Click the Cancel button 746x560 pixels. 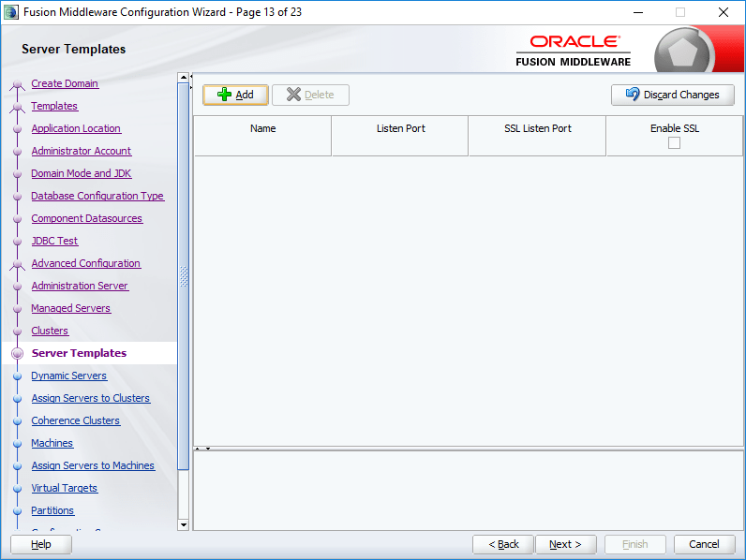point(704,544)
